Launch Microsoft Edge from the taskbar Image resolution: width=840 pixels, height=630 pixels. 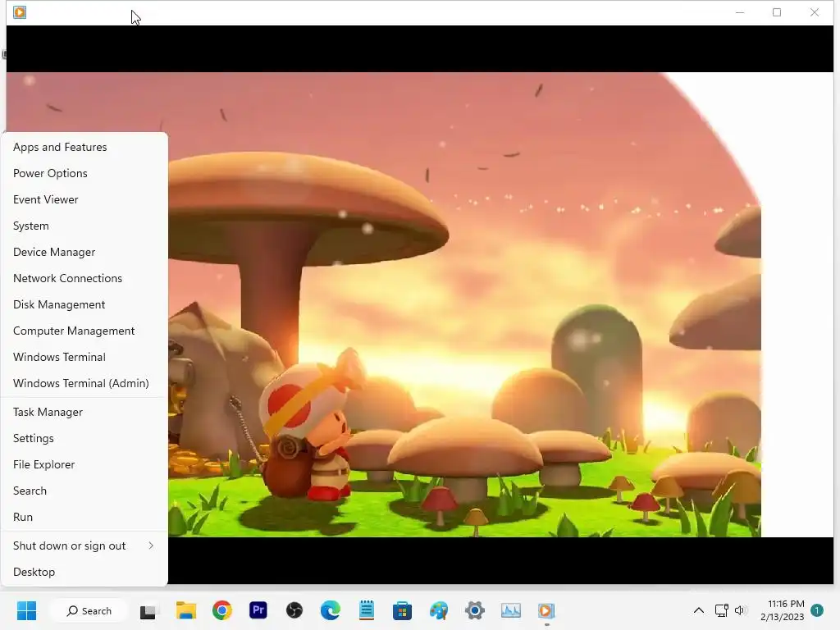click(x=330, y=610)
